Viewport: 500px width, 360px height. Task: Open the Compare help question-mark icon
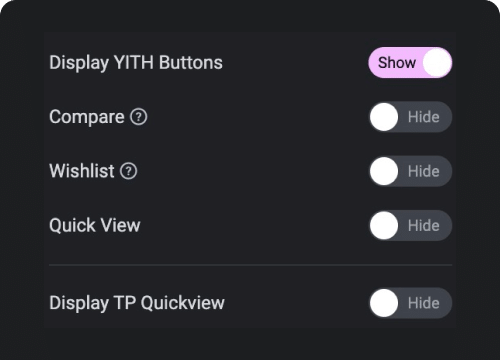coord(138,117)
